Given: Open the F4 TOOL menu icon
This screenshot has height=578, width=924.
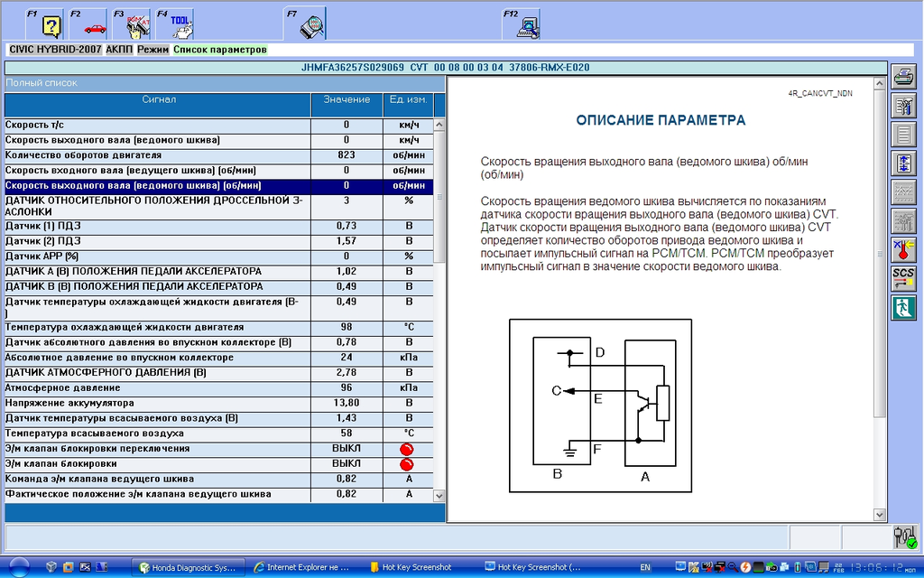Looking at the screenshot, I should pos(176,24).
